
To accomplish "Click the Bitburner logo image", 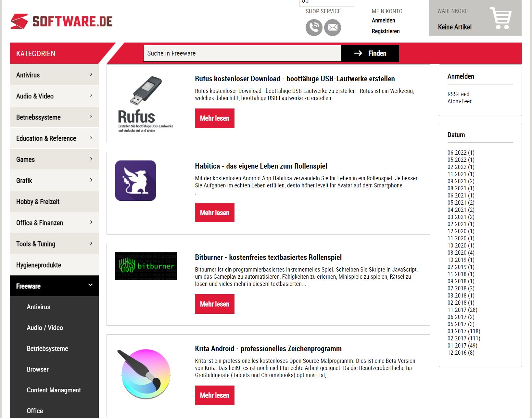I will pos(146,266).
